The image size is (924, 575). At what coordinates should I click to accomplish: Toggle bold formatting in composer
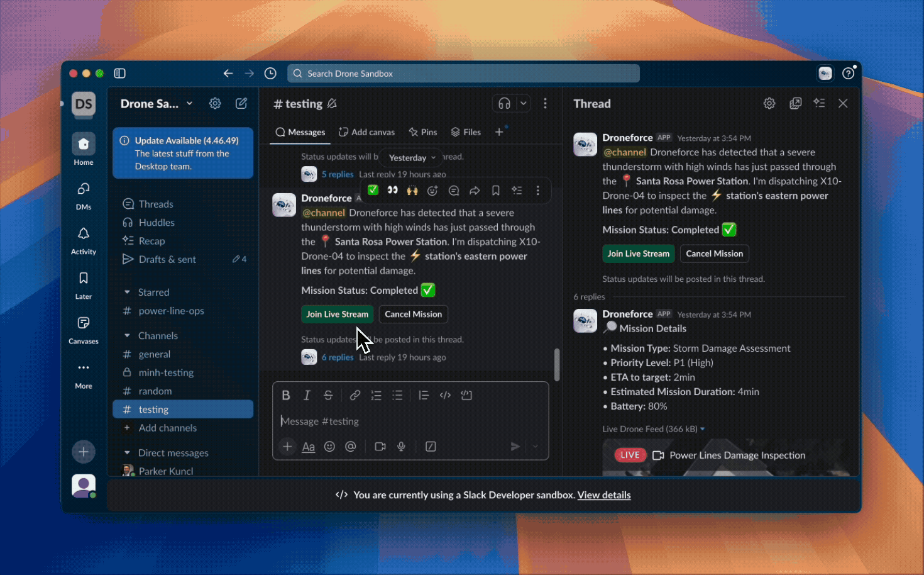[x=286, y=395]
